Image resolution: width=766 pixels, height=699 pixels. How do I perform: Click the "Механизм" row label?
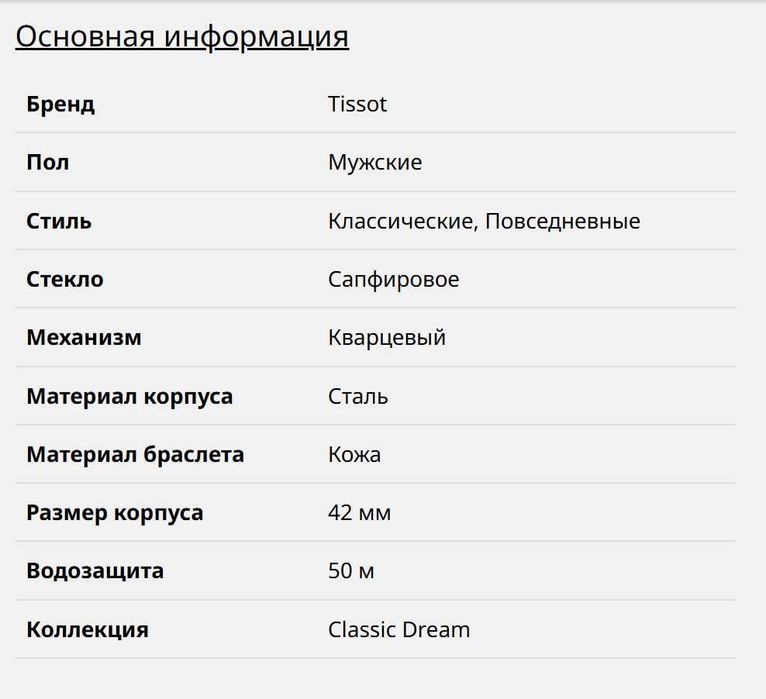coord(84,337)
